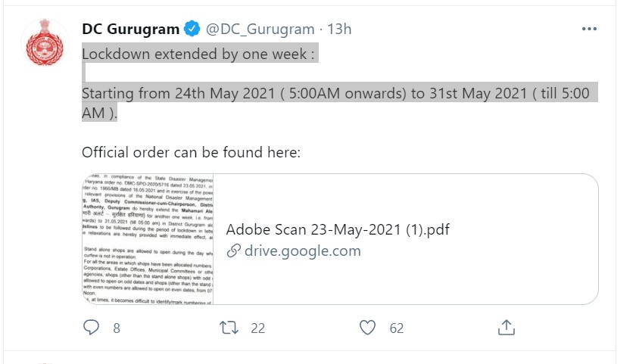Click the DC Gurugram display name

[x=131, y=30]
